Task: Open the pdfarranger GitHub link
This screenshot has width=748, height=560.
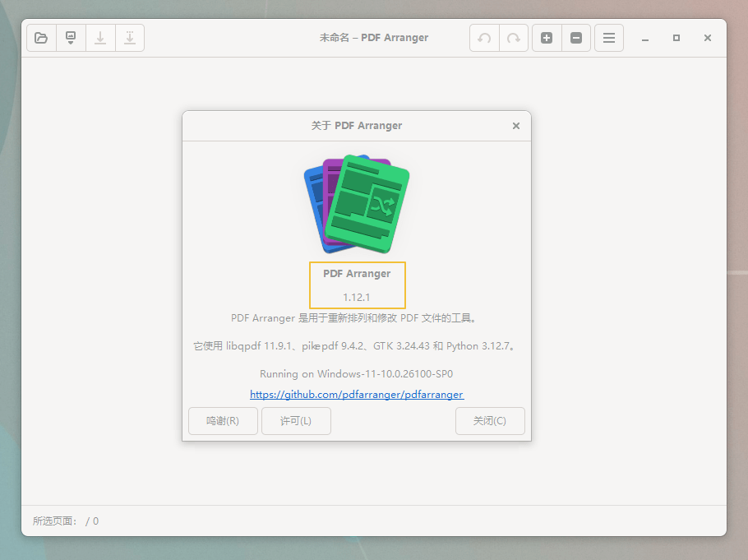Action: [357, 395]
